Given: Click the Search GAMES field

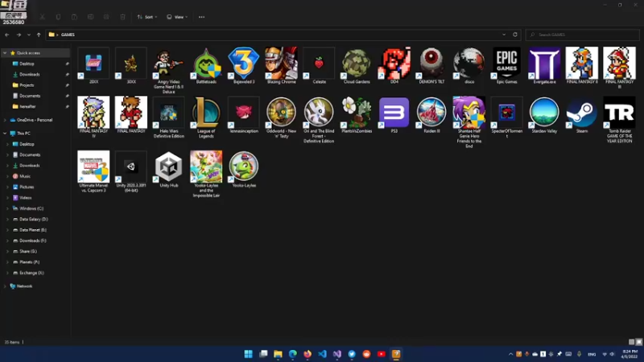Looking at the screenshot, I should pyautogui.click(x=582, y=35).
